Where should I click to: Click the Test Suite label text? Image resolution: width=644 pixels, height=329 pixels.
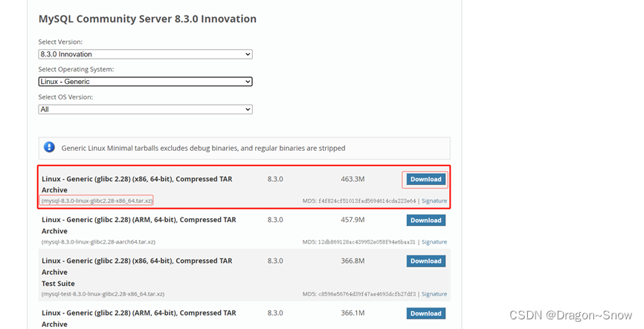tap(58, 284)
